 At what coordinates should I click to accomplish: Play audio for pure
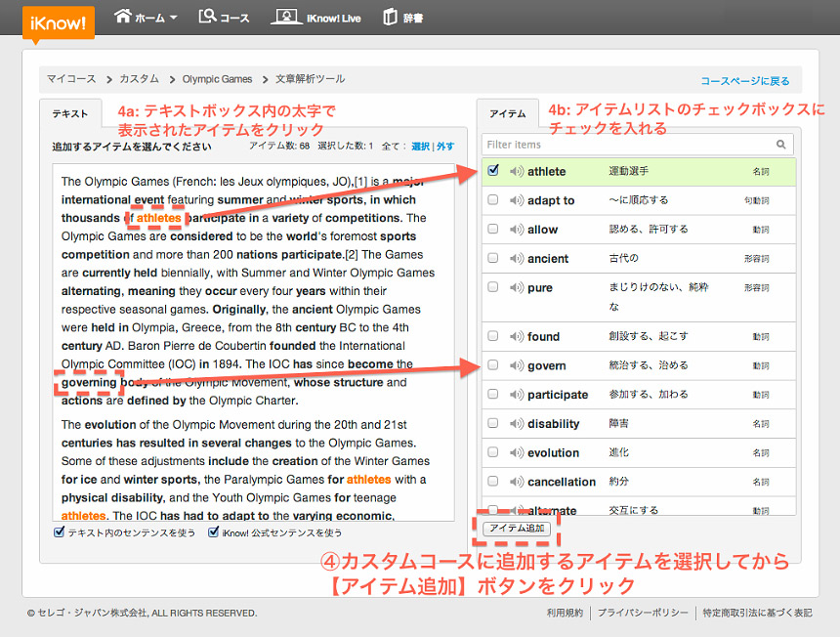[x=517, y=287]
